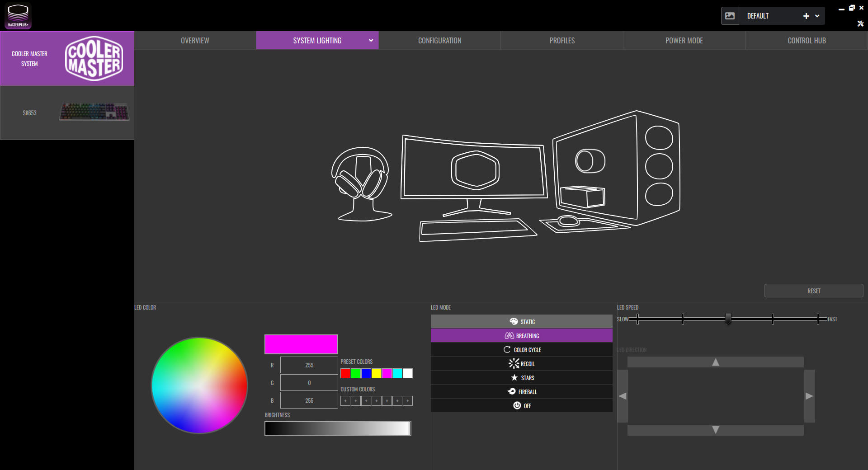The image size is (868, 470).
Task: Open the wrench settings icon at top right
Action: 860,23
